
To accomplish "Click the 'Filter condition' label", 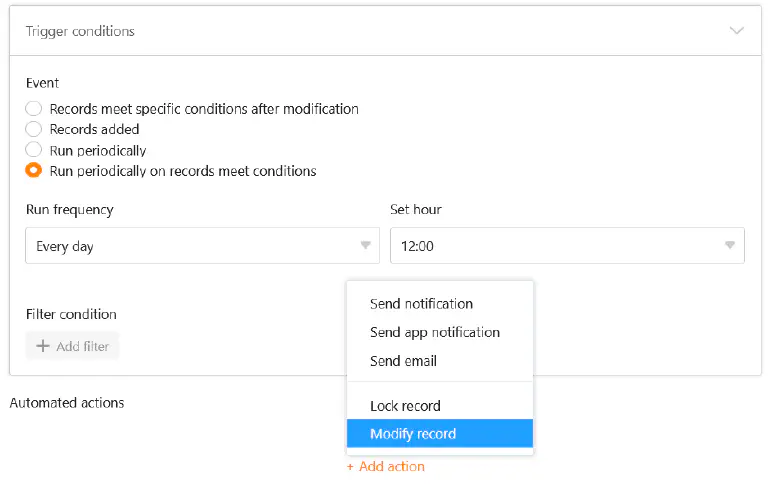I will (71, 314).
